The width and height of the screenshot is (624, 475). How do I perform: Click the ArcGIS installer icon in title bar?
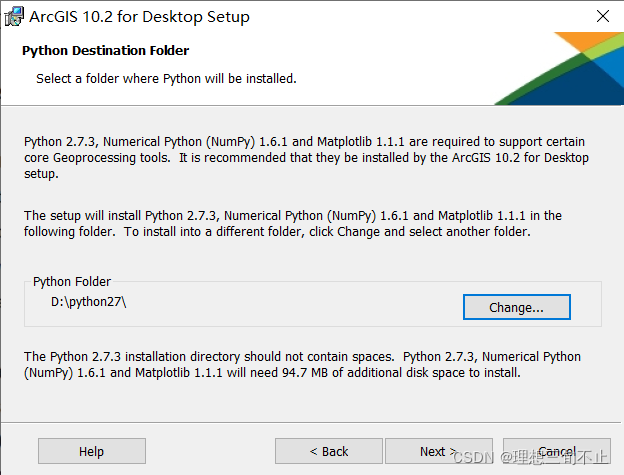click(14, 17)
